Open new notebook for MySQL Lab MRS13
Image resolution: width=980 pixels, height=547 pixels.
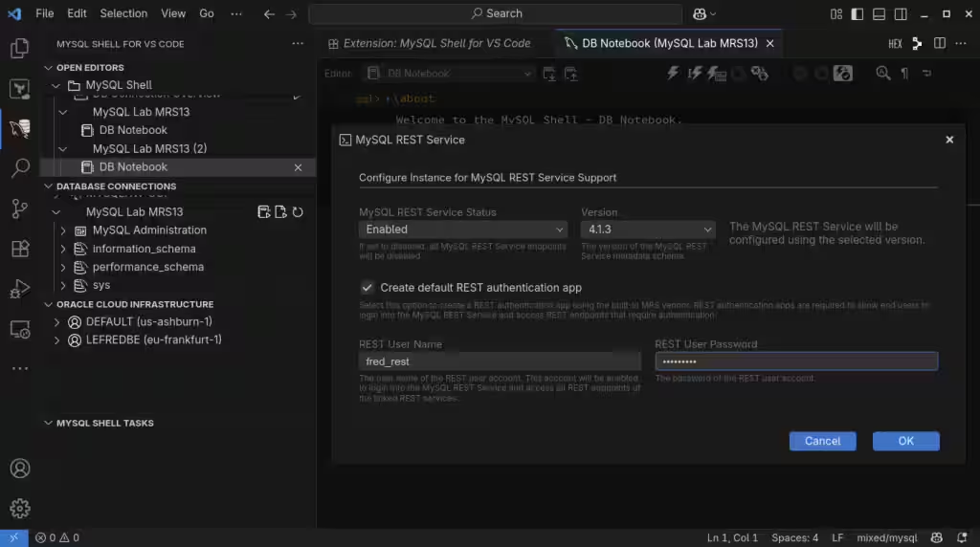[x=264, y=212]
